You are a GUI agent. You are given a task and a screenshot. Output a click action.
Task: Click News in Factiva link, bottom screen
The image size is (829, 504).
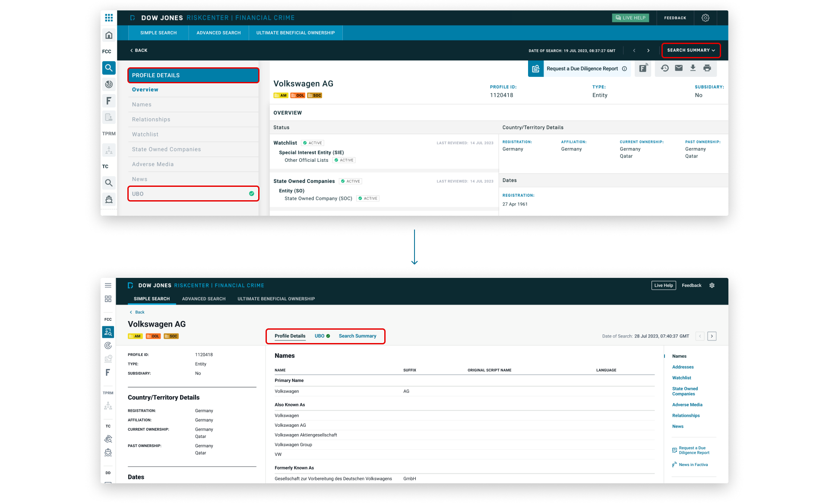coord(690,465)
